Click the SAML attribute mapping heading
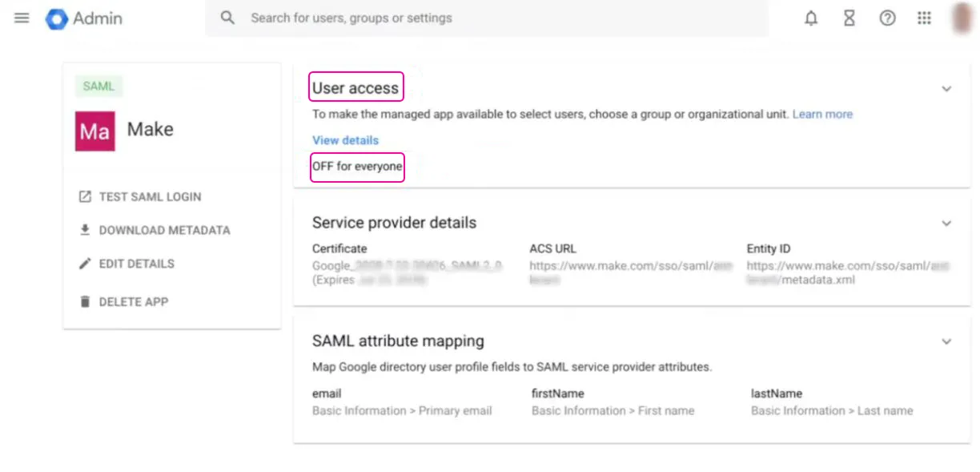Image resolution: width=980 pixels, height=472 pixels. pyautogui.click(x=398, y=341)
